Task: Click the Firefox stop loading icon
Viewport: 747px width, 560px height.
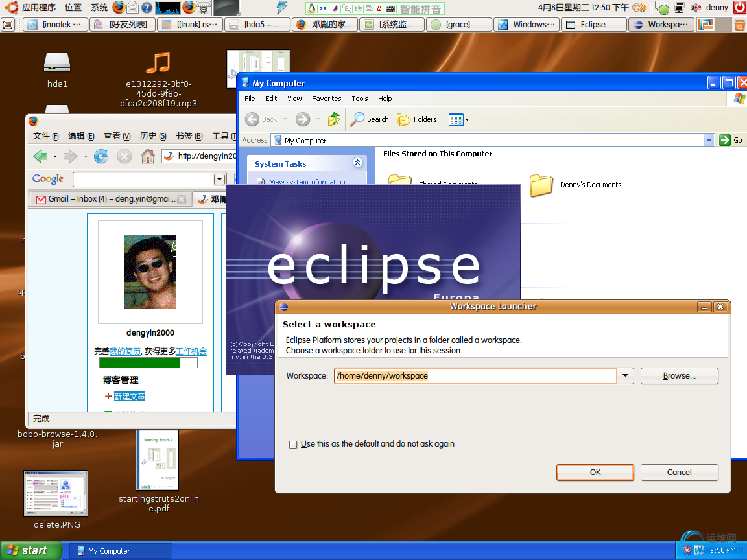Action: pyautogui.click(x=124, y=156)
